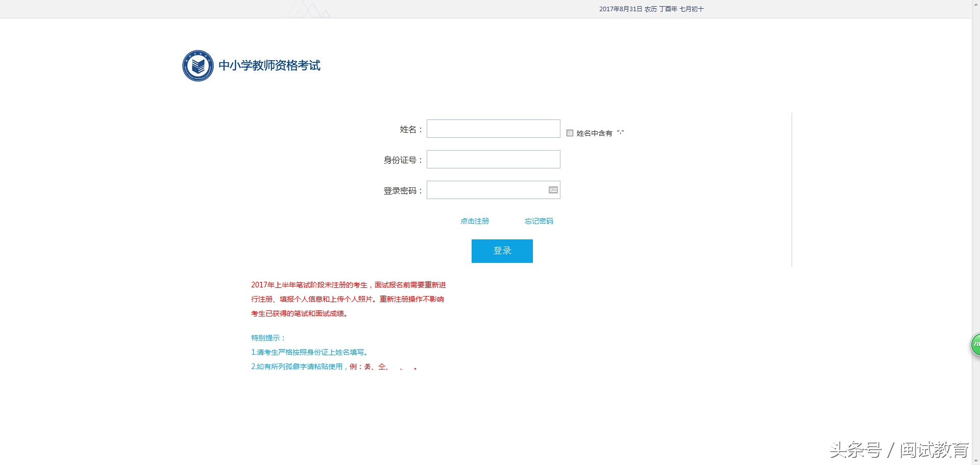980x465 pixels.
Task: Click the red notice about 重新注册
Action: pos(348,299)
